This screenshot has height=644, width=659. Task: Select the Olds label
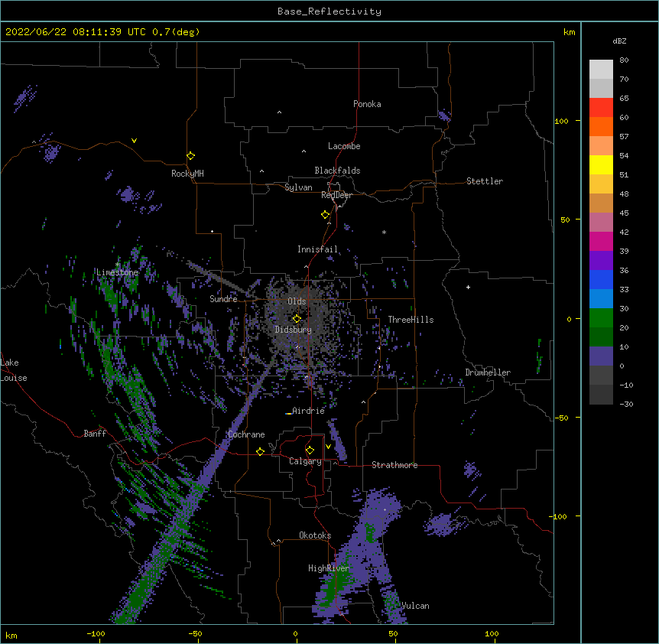(x=297, y=301)
